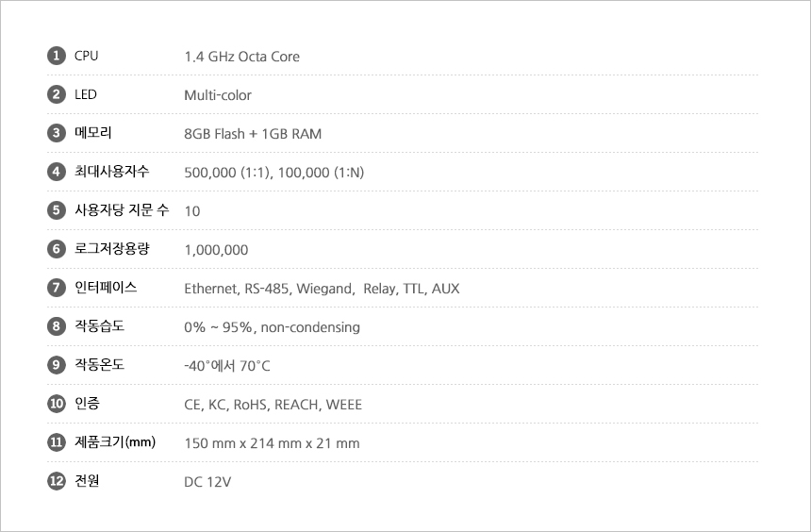The height and width of the screenshot is (532, 811).
Task: Click the "150 mm x 214 mm x 21 mm" dimensions
Action: point(272,443)
